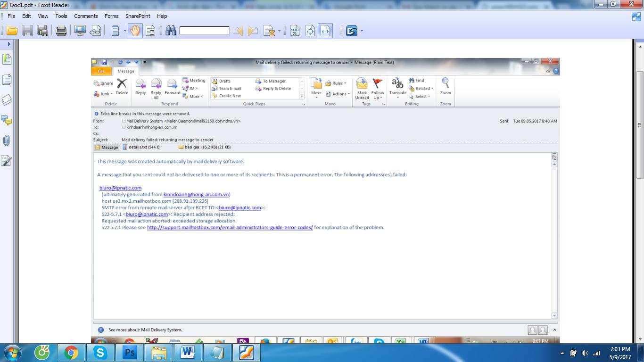This screenshot has height=362, width=644.
Task: Click the search filter options icon
Action: point(269,31)
